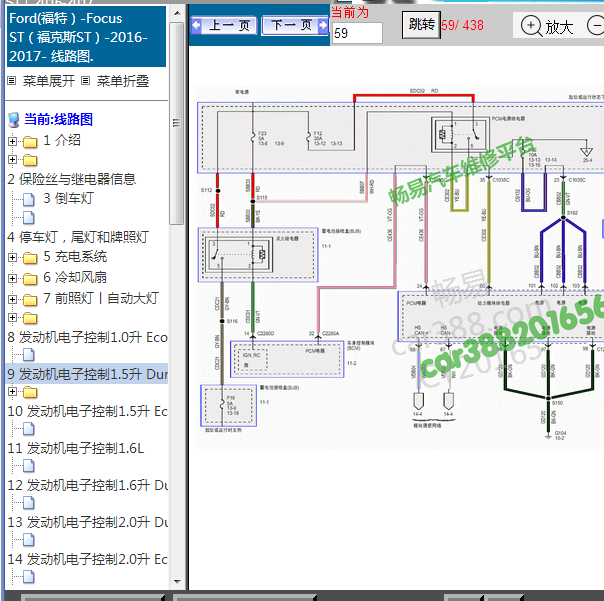Screen dimensions: 604x601
Task: Expand all menus via 菜单展开
Action: pos(49,81)
